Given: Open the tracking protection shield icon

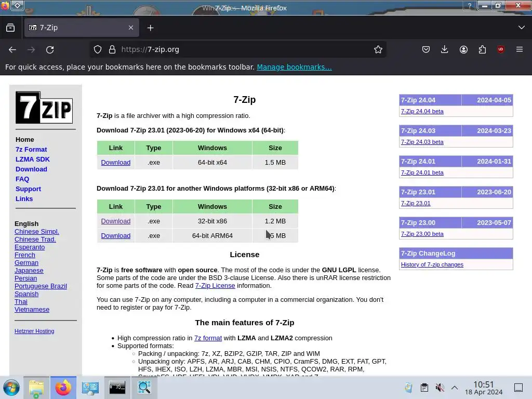Looking at the screenshot, I should click(98, 49).
